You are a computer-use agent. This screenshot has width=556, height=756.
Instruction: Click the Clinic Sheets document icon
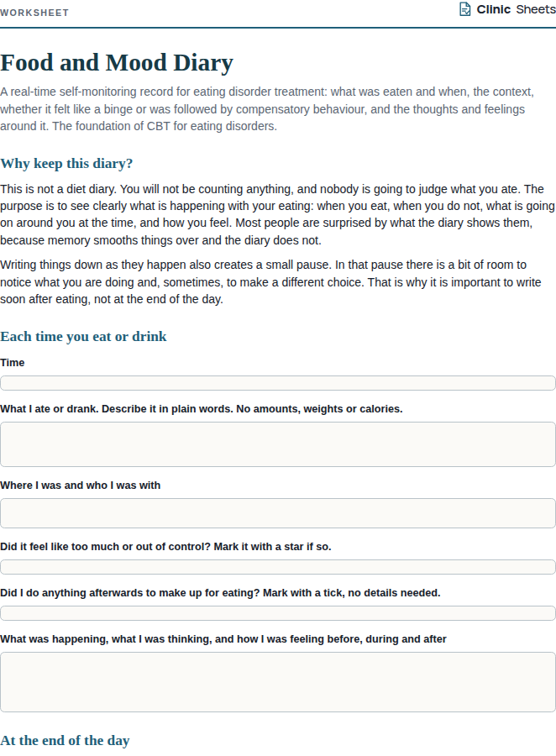pos(464,9)
